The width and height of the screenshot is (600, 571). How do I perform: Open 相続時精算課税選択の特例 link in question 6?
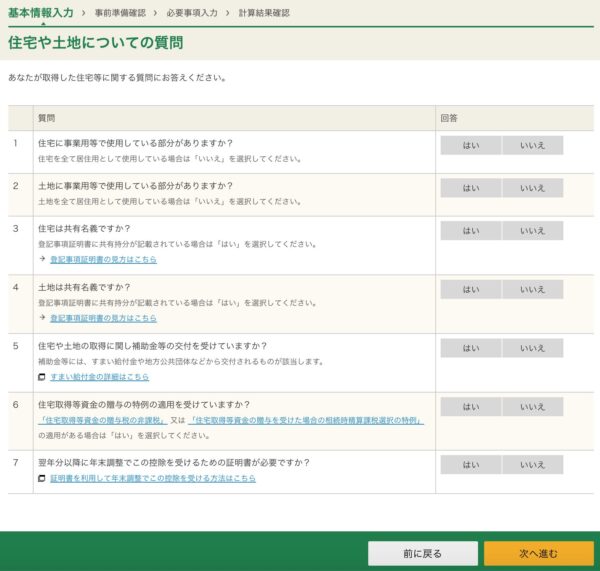point(306,420)
